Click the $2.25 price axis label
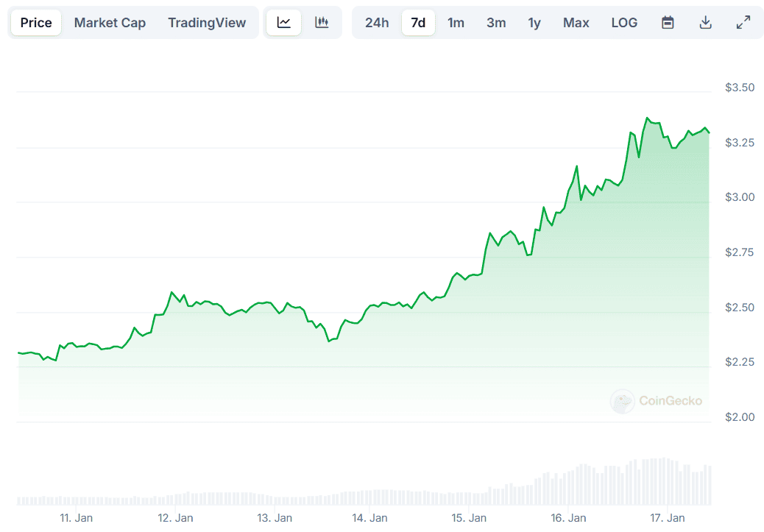 (740, 362)
